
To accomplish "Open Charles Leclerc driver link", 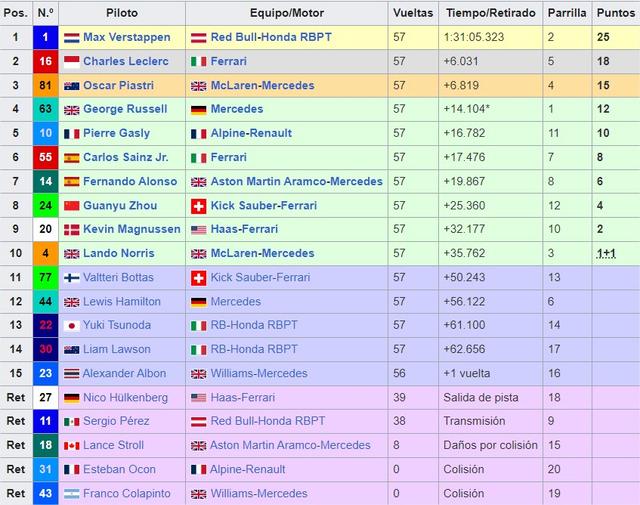I will (x=126, y=61).
